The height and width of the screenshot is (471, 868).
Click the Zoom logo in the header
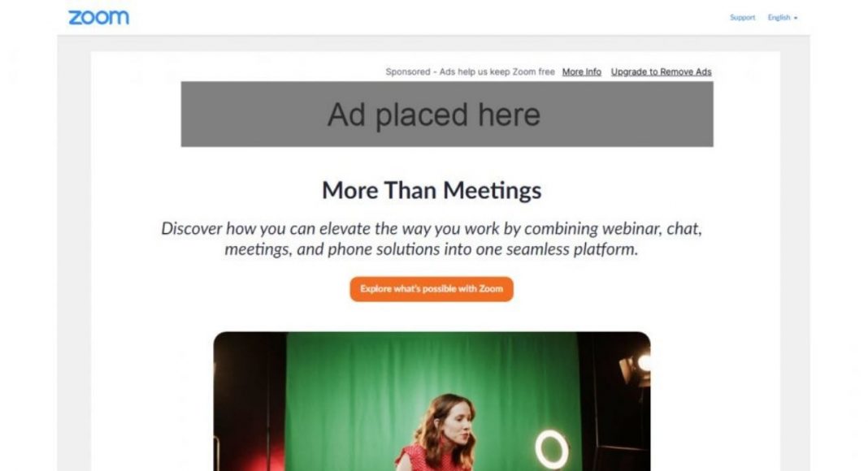coord(98,18)
